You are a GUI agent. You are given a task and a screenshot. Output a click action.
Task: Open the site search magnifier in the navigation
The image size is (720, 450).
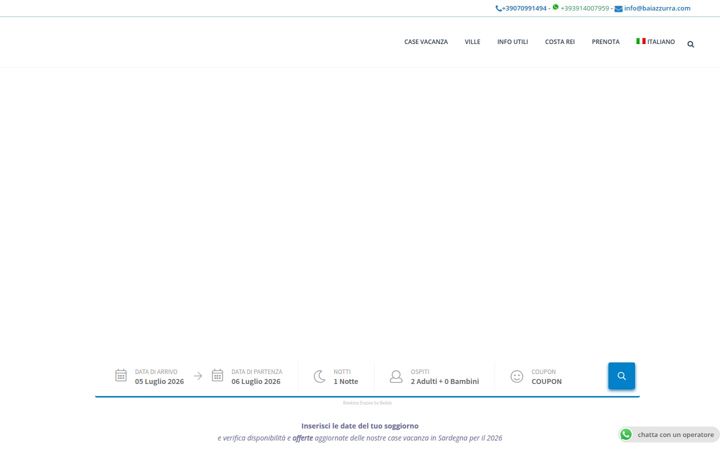tap(691, 44)
